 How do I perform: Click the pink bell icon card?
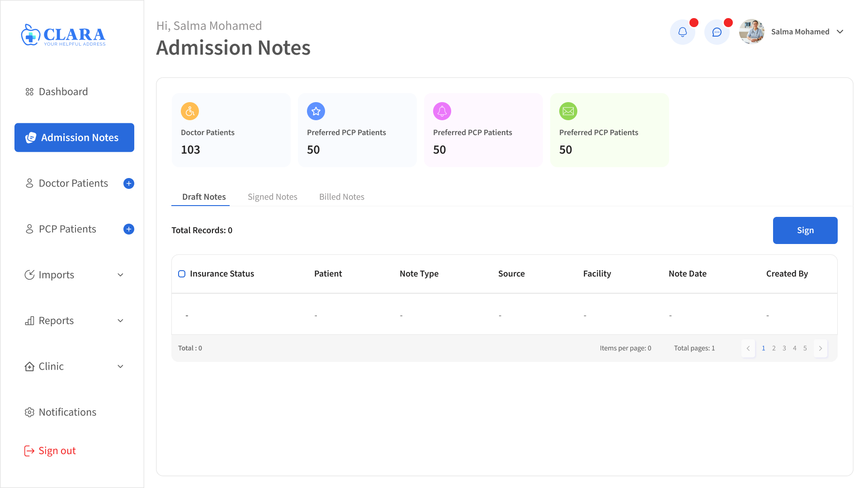pos(442,111)
